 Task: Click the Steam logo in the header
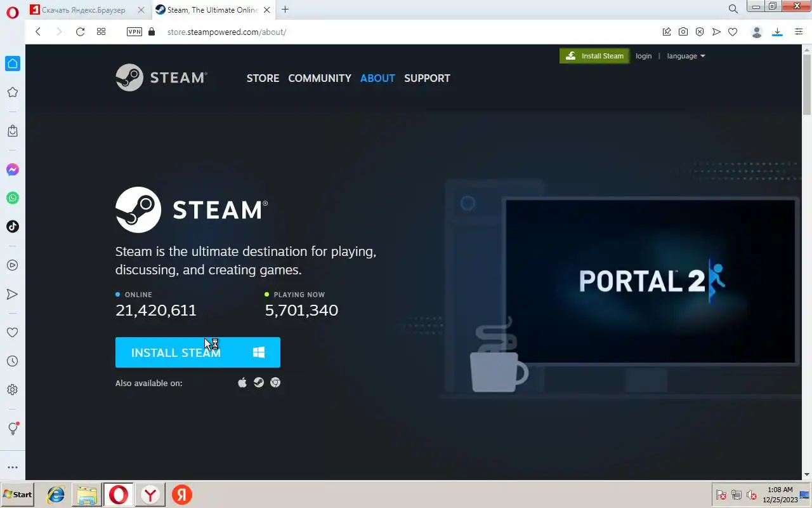pos(161,77)
